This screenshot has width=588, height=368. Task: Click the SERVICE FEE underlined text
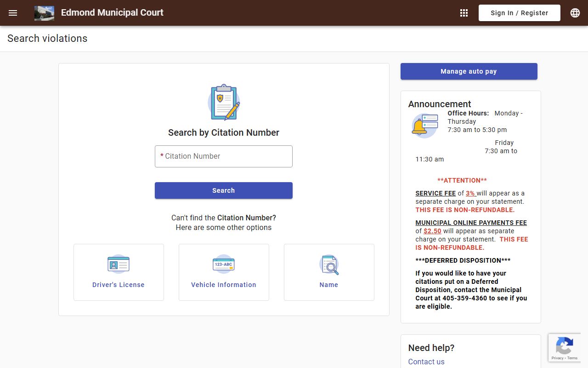point(435,193)
